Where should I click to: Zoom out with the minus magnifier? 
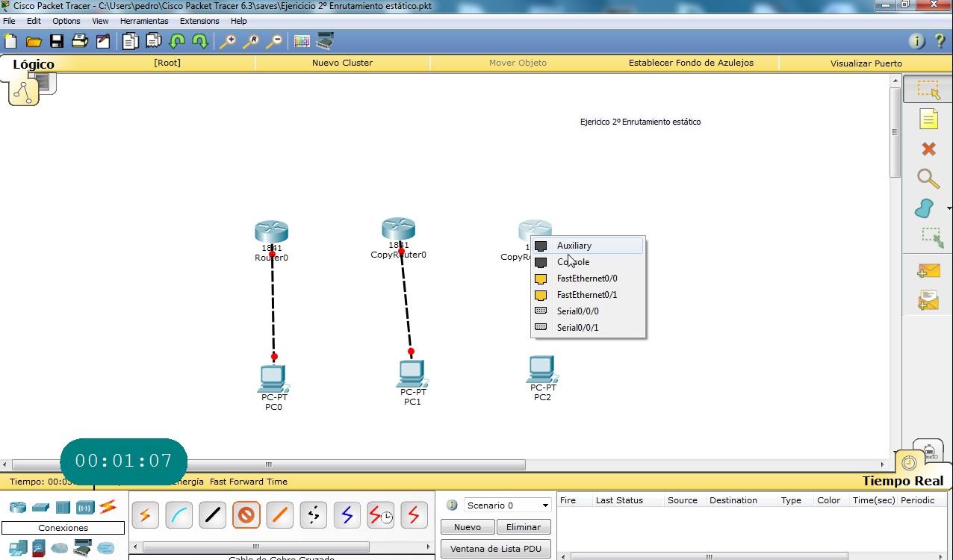click(x=274, y=41)
